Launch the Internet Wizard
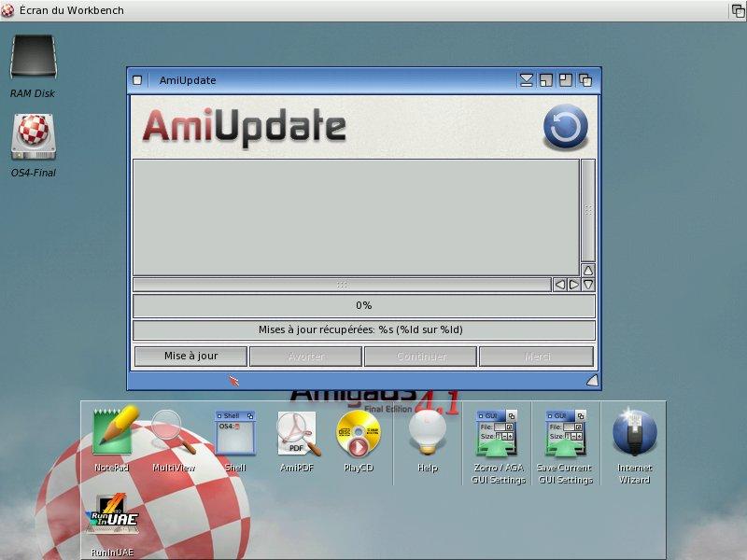The width and height of the screenshot is (747, 560). [635, 432]
